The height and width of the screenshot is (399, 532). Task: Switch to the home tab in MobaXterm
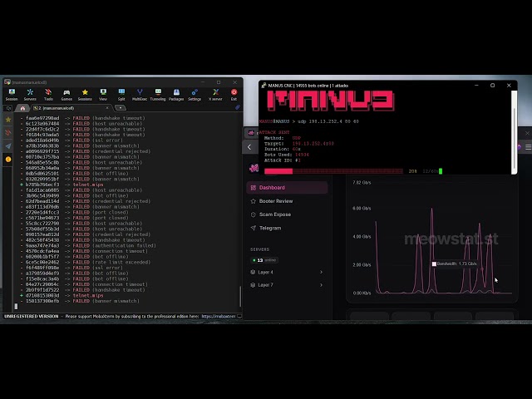point(22,108)
